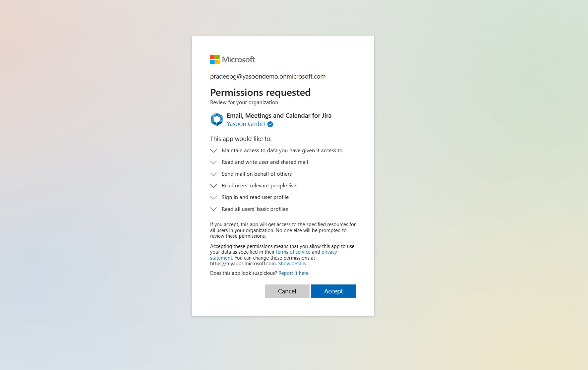Click the 'Read all users' basic profiles' text
The image size is (588, 370).
[255, 209]
